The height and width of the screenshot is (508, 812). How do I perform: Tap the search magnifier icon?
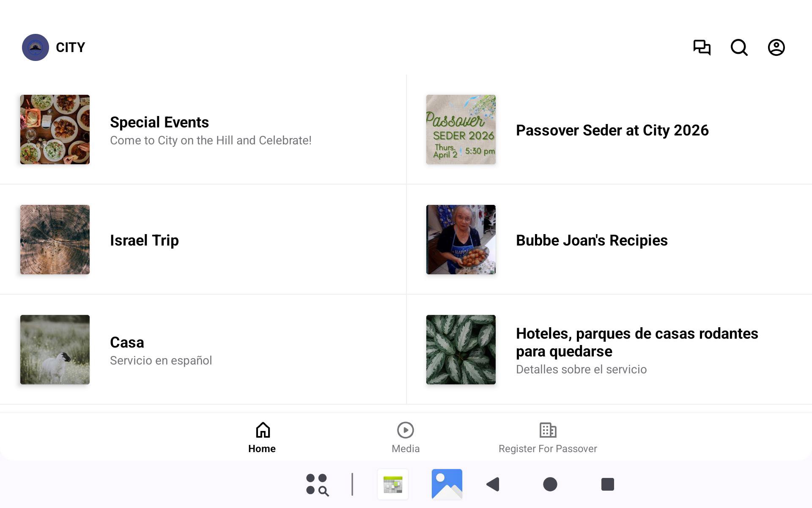(739, 47)
